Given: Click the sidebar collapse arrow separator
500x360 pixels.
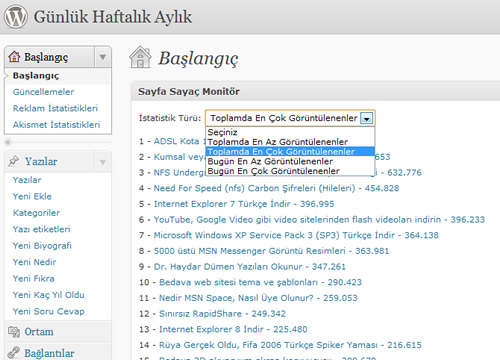Looking at the screenshot, I should [8, 142].
